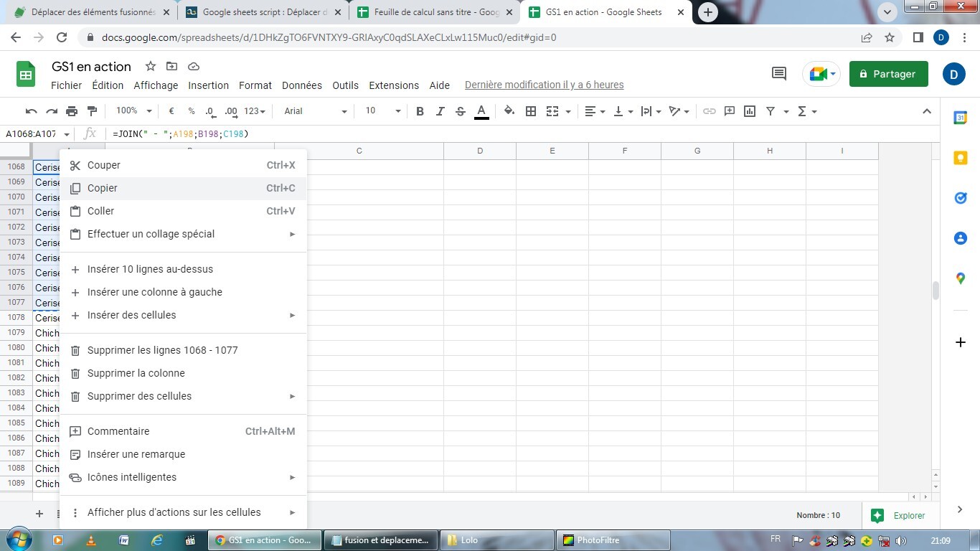Screen dimensions: 980x551
Task: Open the 123 number format dropdown
Action: pos(255,111)
